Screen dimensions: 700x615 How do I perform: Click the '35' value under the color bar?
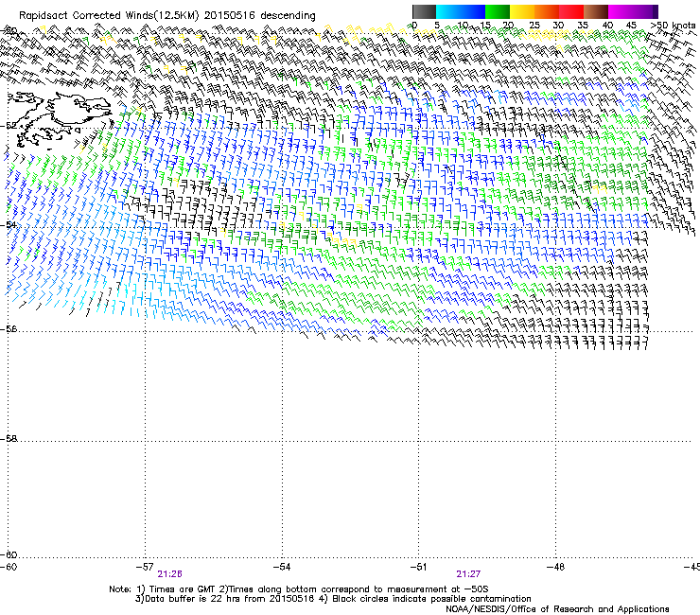click(583, 26)
